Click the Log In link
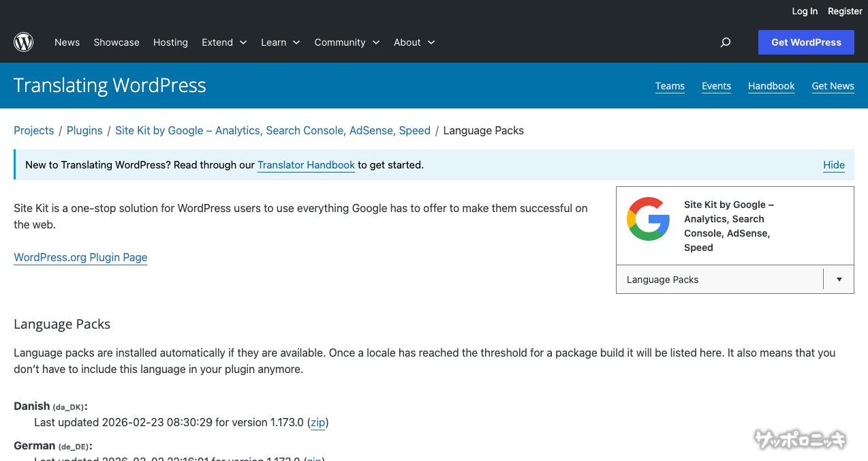This screenshot has height=461, width=868. point(805,11)
